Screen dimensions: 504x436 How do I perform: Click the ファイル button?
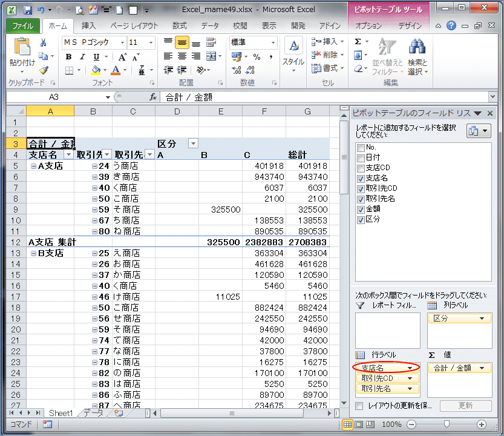[x=23, y=26]
